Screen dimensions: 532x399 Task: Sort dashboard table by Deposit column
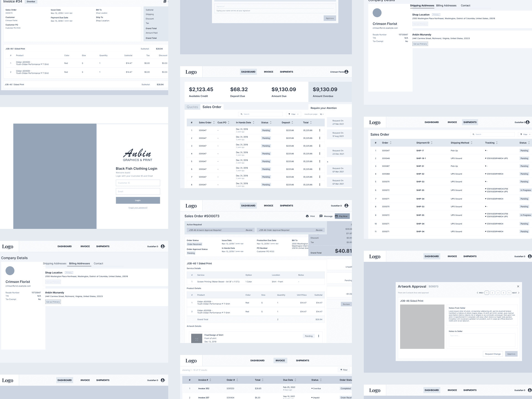tap(292, 122)
